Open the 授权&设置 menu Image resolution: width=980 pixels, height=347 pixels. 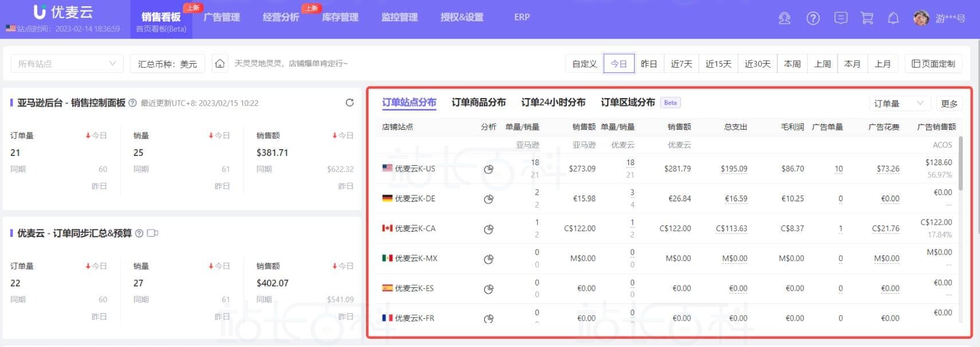(462, 17)
